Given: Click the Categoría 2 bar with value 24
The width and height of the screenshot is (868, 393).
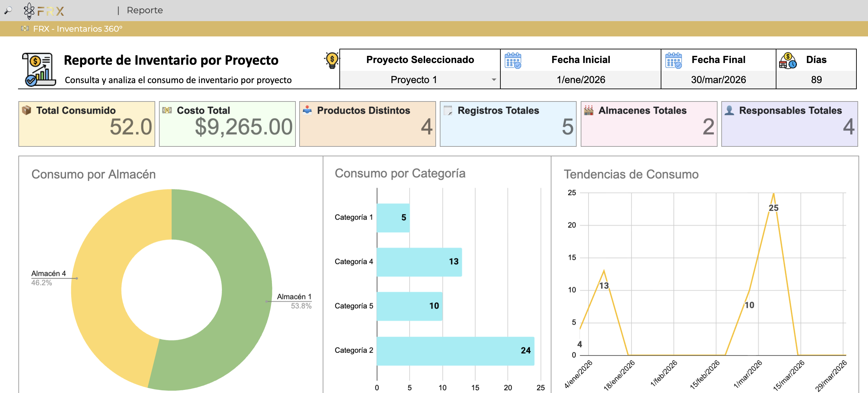Looking at the screenshot, I should [455, 351].
